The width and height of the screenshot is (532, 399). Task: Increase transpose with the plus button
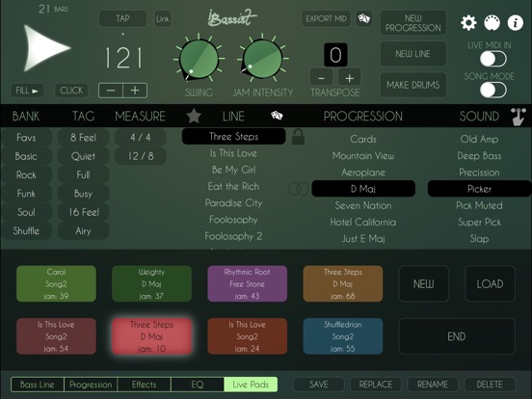click(x=350, y=78)
